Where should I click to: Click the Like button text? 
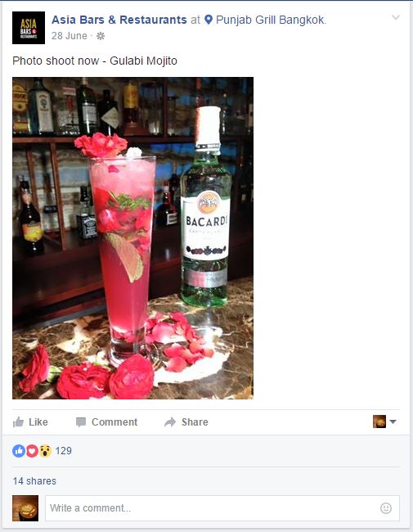coord(38,422)
